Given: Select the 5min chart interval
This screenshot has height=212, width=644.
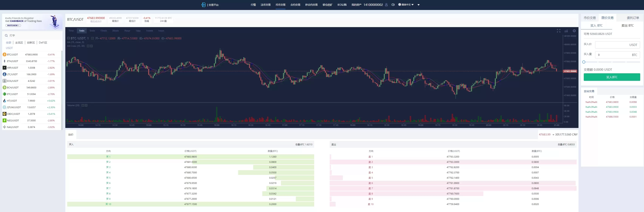Looking at the screenshot, I should click(x=92, y=31).
